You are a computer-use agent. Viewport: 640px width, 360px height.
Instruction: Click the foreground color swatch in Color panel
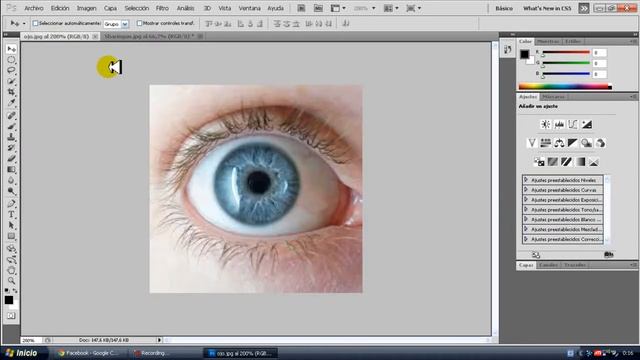[524, 54]
